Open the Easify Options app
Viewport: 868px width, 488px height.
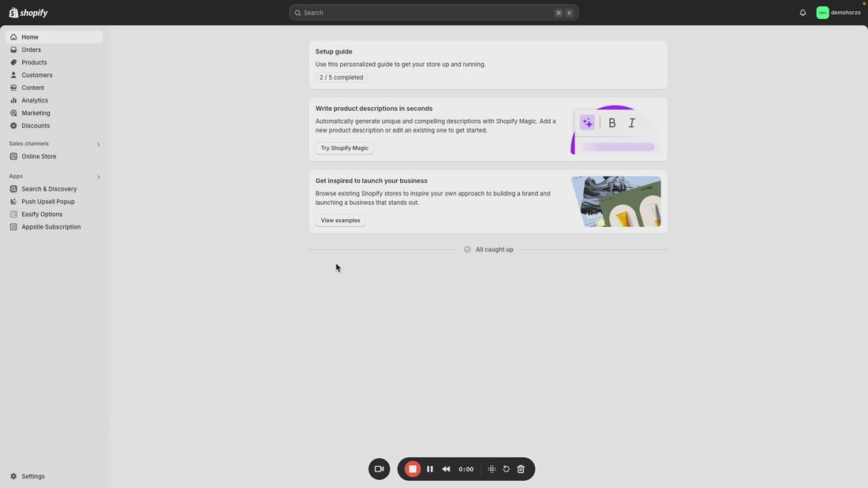pyautogui.click(x=42, y=214)
